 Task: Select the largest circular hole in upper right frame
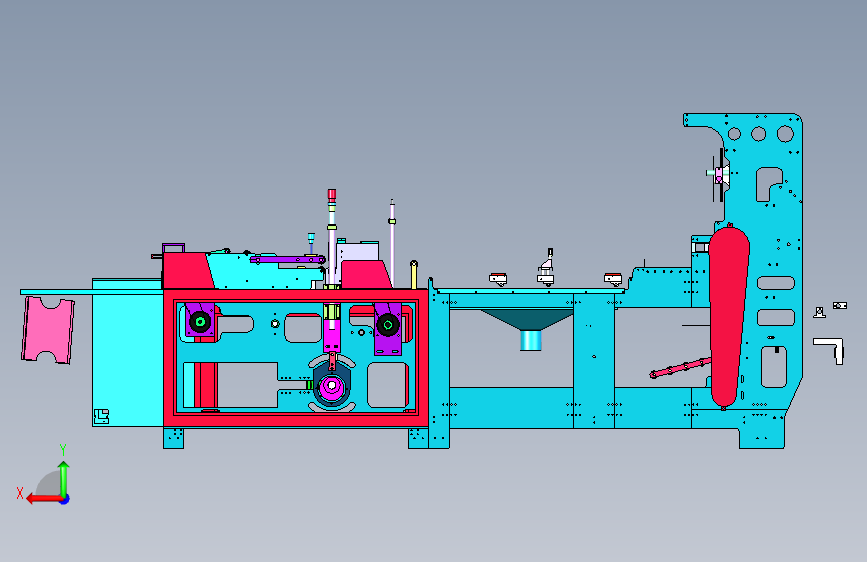(x=785, y=134)
